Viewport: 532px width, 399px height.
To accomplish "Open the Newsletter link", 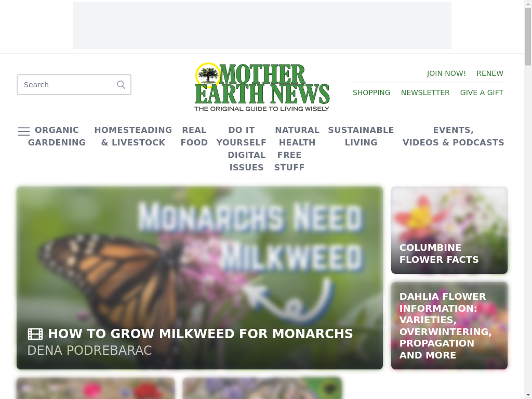I will pyautogui.click(x=425, y=92).
